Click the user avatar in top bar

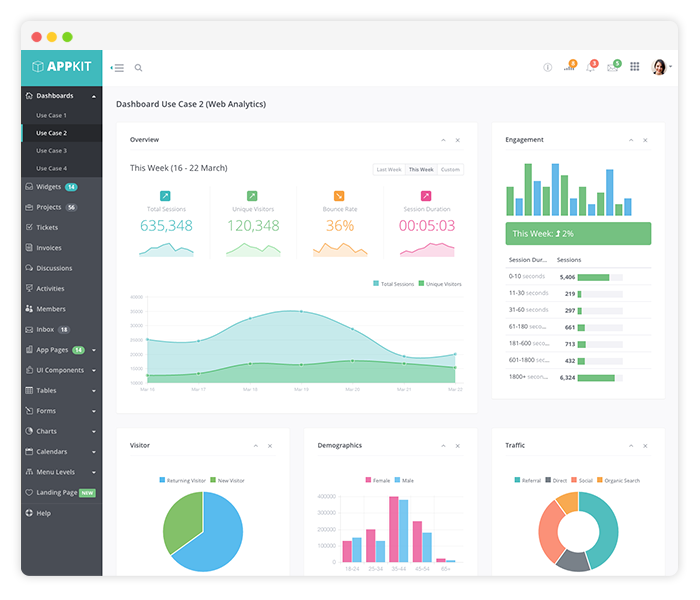pos(659,67)
